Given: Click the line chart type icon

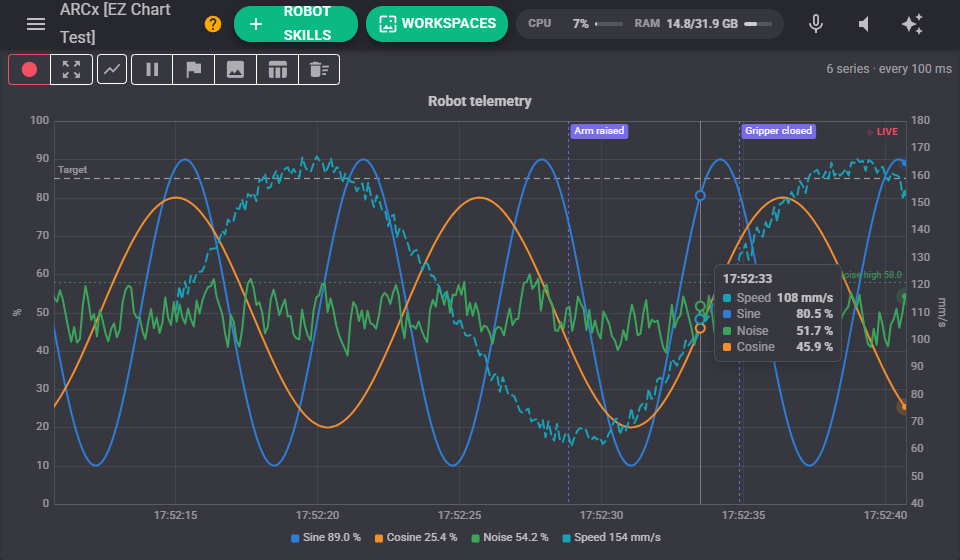Looking at the screenshot, I should click(x=111, y=69).
